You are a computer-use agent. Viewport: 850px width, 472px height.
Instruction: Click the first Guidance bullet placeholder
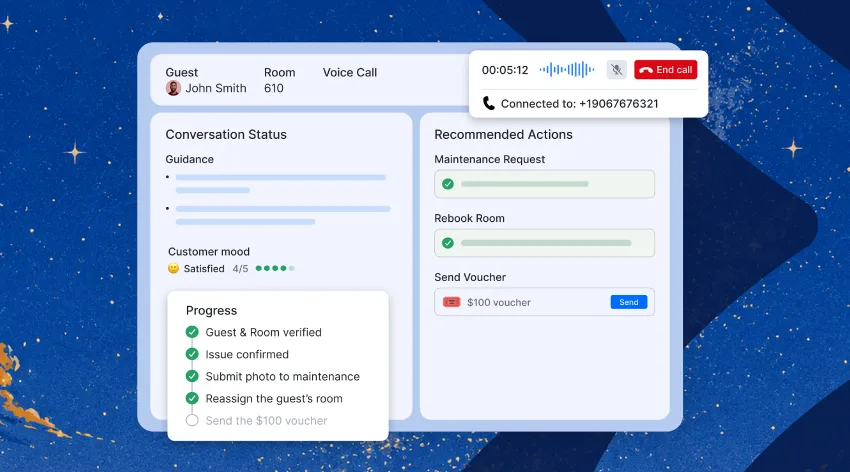(280, 184)
